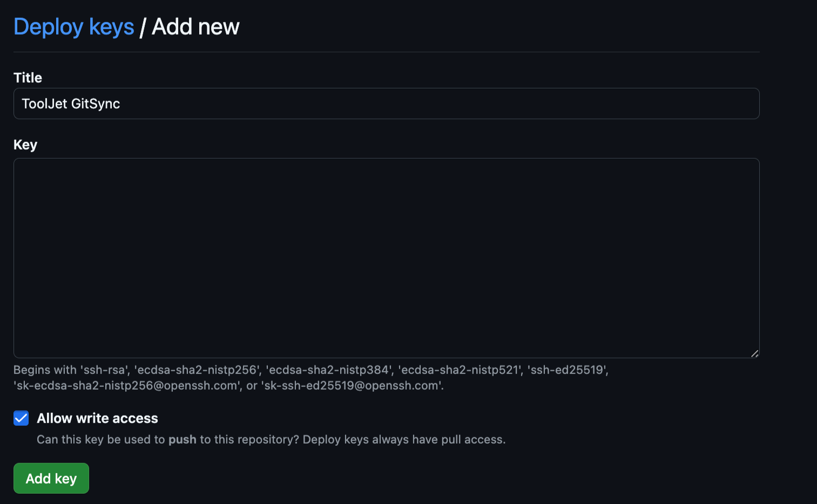Click the slash separator in the breadcrumb
817x504 pixels.
[143, 28]
